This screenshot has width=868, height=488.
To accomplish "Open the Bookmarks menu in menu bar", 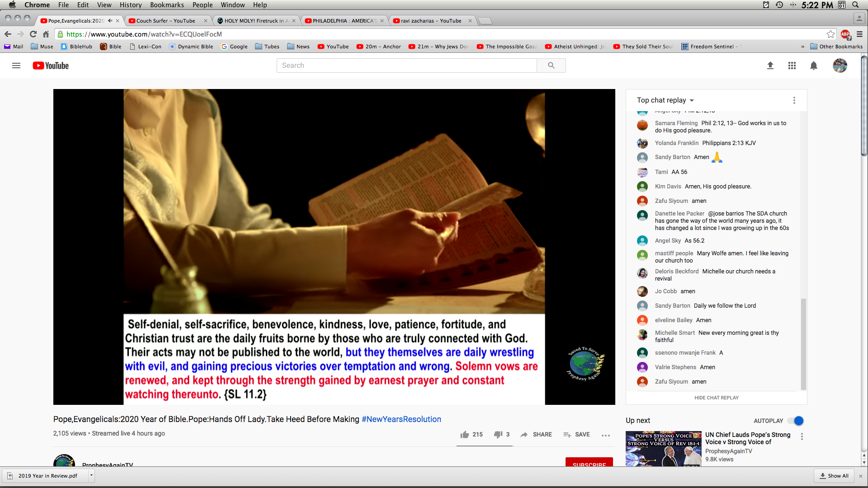I will [167, 5].
